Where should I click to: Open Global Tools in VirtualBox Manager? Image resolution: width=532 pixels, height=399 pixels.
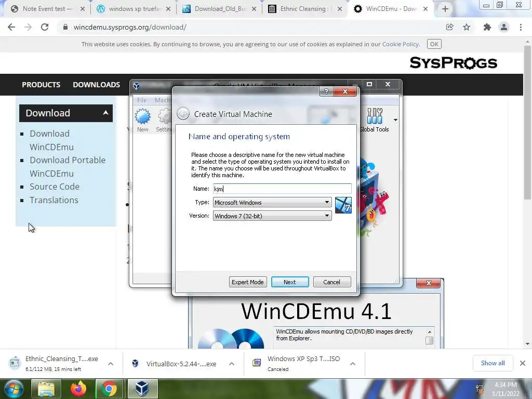[375, 120]
